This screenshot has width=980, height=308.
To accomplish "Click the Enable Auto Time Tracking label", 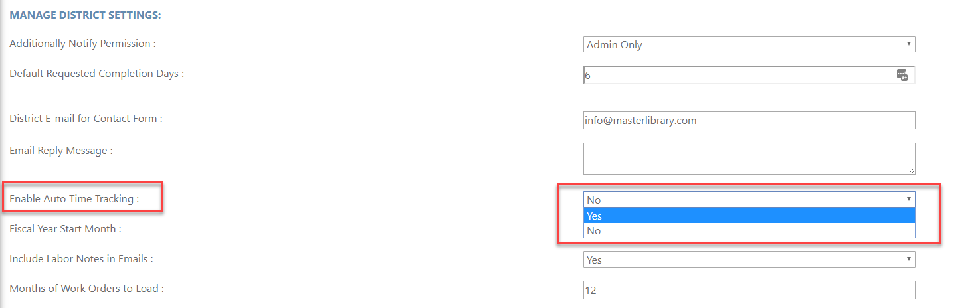I will (74, 198).
